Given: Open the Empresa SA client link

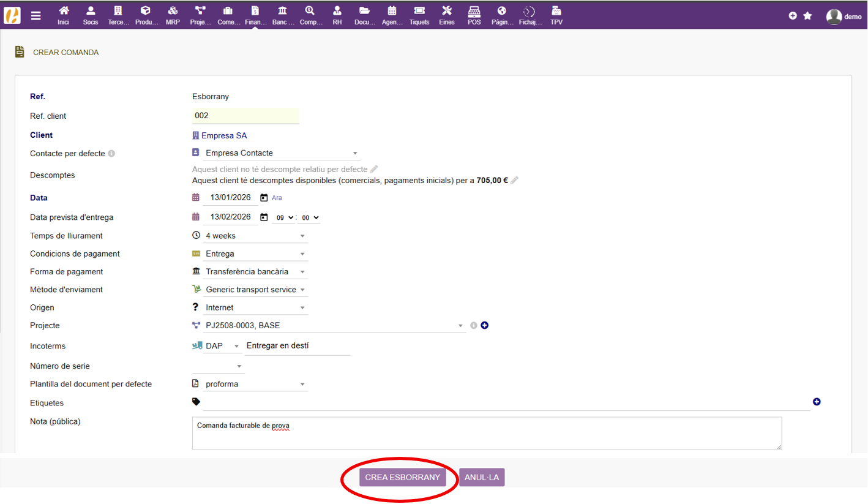Looking at the screenshot, I should click(223, 135).
